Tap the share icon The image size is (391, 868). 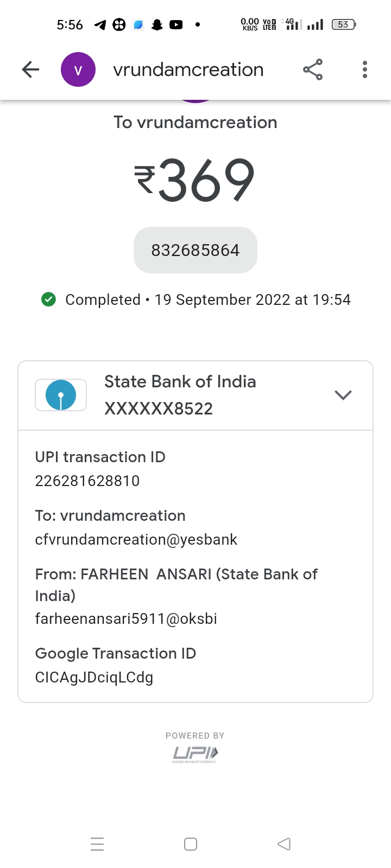coord(313,69)
